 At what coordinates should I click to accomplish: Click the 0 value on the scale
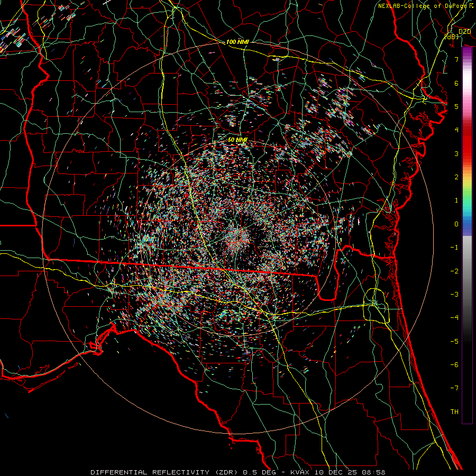pos(456,224)
